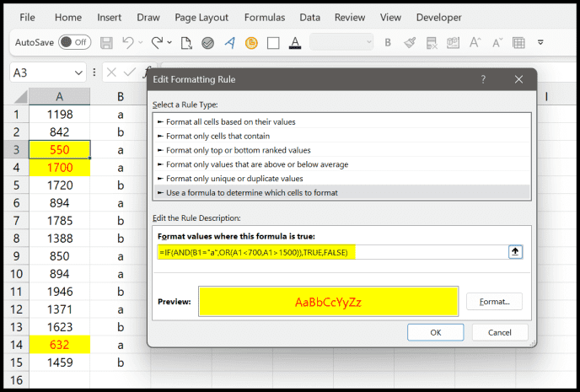Click the Increase Font Size icon
This screenshot has height=392, width=580.
point(475,42)
